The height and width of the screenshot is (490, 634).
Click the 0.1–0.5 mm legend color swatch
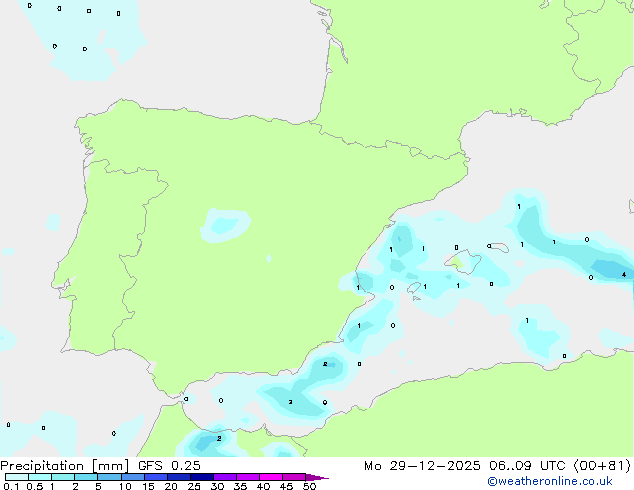point(17,477)
